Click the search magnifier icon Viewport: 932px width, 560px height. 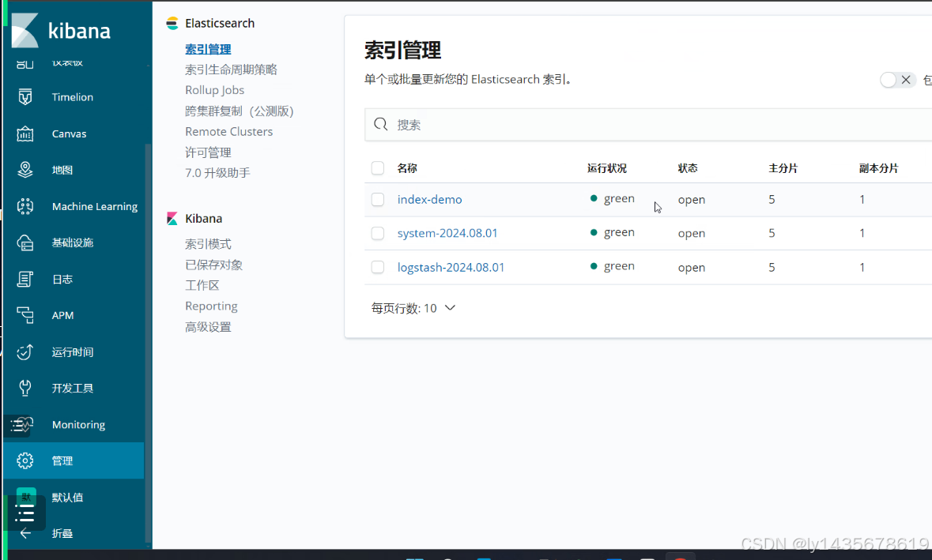(381, 124)
